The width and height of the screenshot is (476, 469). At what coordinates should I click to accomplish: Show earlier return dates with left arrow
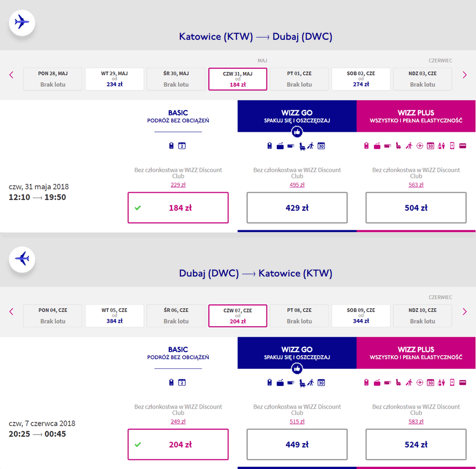pyautogui.click(x=11, y=311)
